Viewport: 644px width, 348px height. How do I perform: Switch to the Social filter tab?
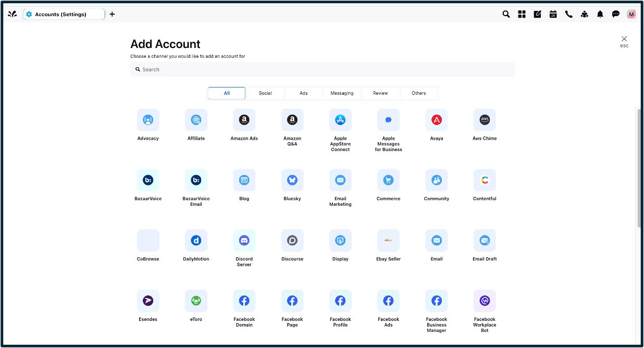tap(265, 93)
